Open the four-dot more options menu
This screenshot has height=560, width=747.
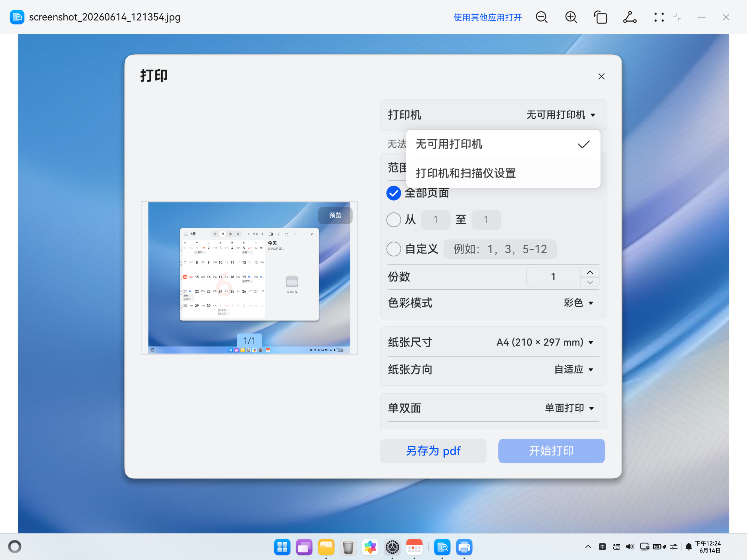pyautogui.click(x=659, y=17)
